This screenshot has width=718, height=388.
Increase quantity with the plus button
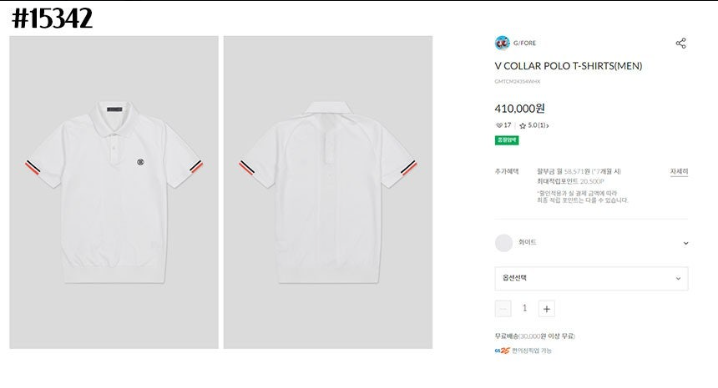point(546,309)
